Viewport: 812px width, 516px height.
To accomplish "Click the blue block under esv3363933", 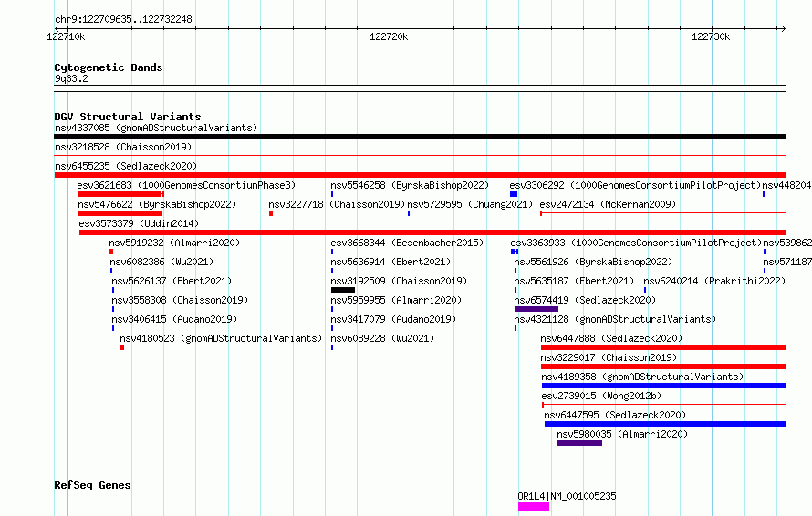I will click(x=515, y=252).
